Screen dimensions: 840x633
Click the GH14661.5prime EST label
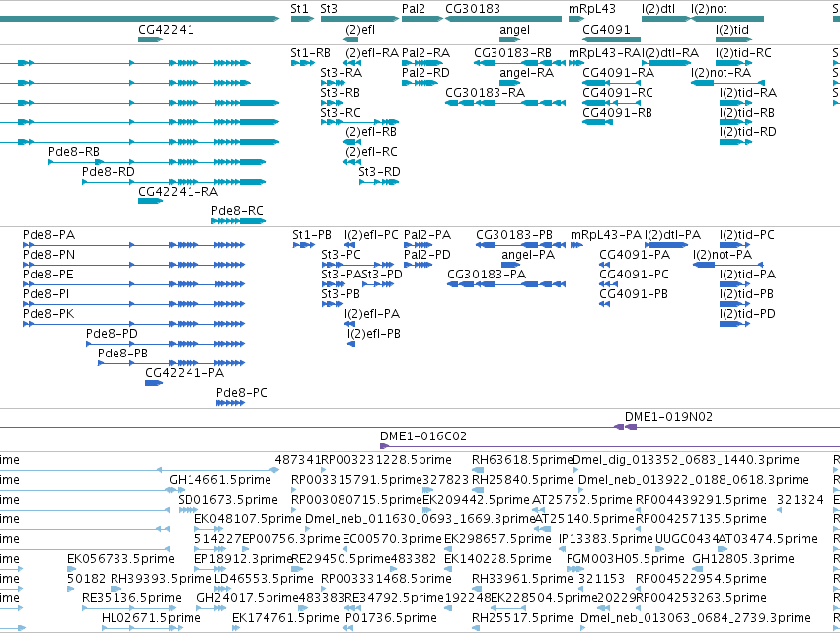click(220, 480)
